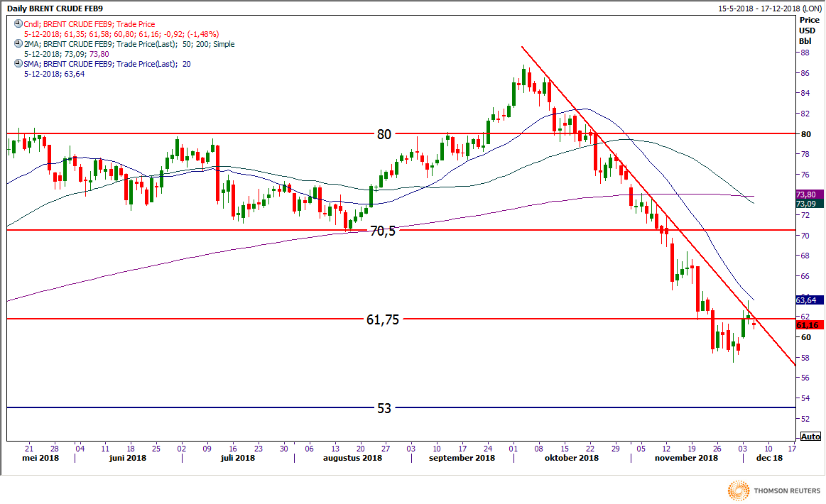
Task: Select the 2MA 50; 200 Simple legend entry
Action: (129, 44)
